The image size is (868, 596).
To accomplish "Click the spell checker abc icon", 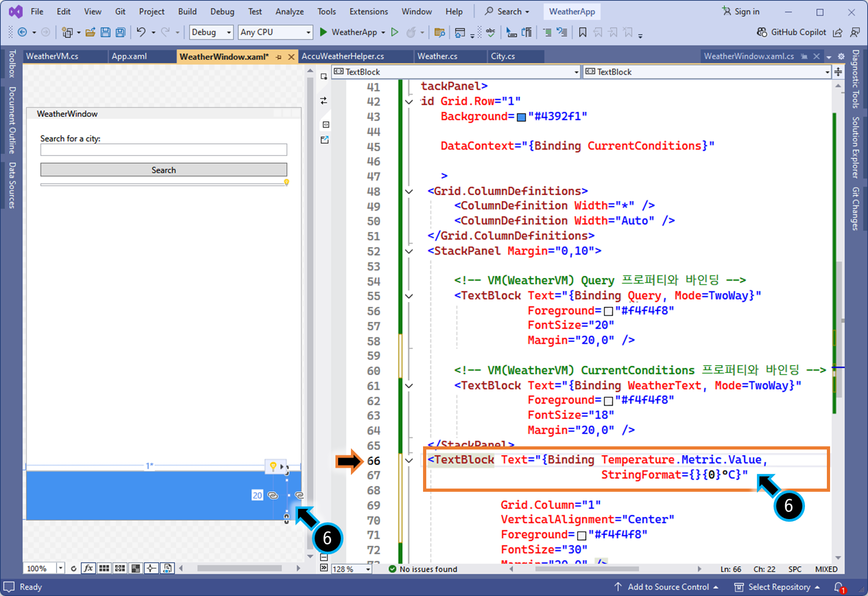I will [490, 32].
